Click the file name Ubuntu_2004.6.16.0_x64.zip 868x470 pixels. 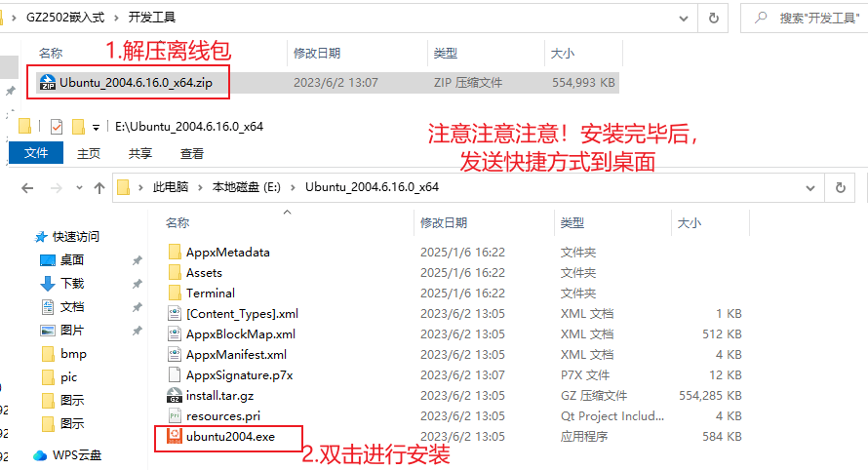click(136, 83)
